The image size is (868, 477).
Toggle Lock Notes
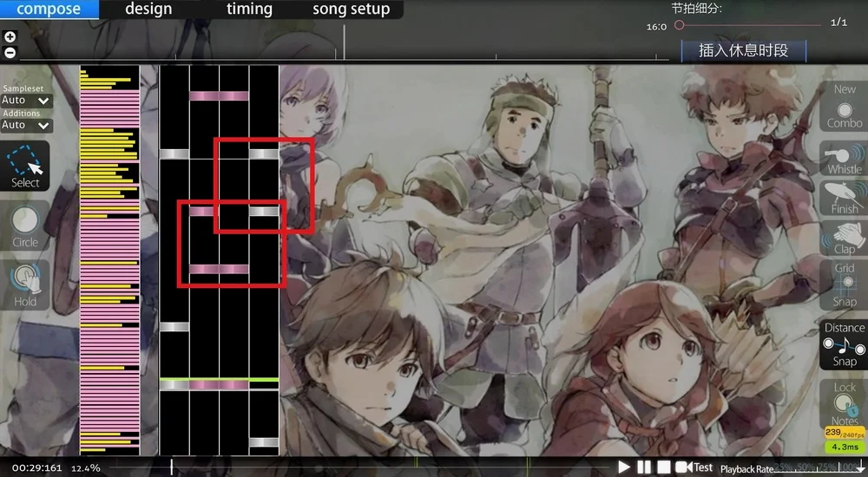(x=845, y=403)
